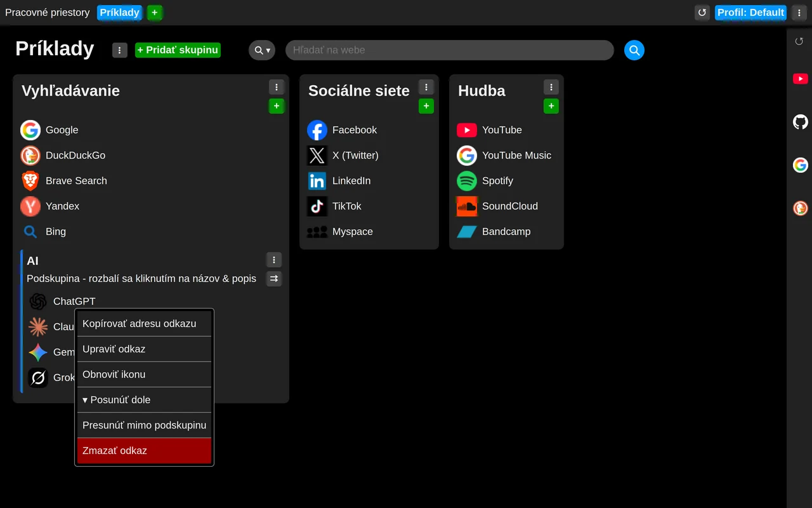This screenshot has width=812, height=508.
Task: Open YouTube icon in right sidebar
Action: pyautogui.click(x=801, y=79)
